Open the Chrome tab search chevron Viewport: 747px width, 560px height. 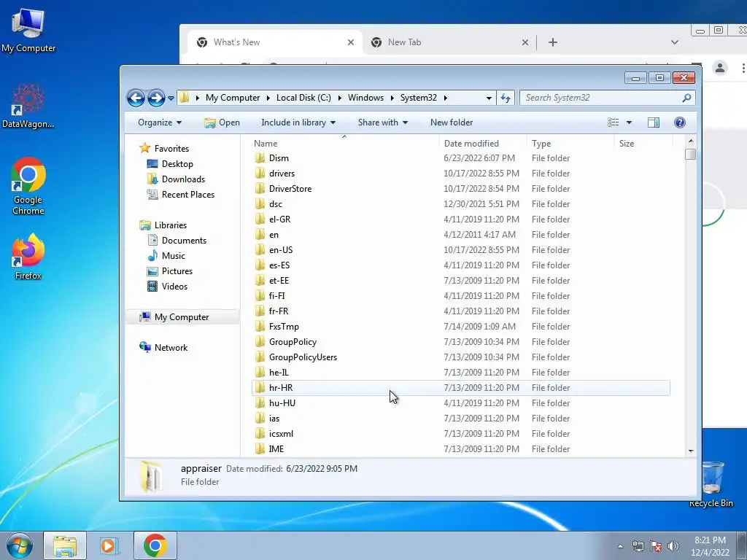675,42
